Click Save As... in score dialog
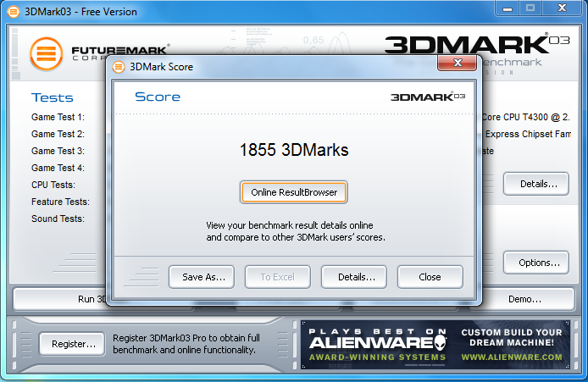This screenshot has height=382, width=588. (x=202, y=277)
